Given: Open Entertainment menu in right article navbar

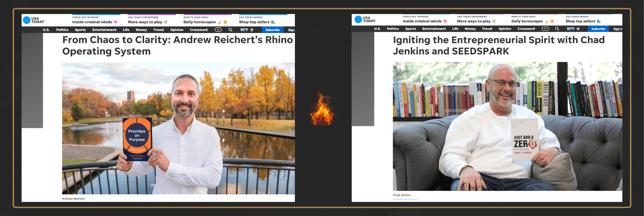Looking at the screenshot, I should (x=434, y=29).
